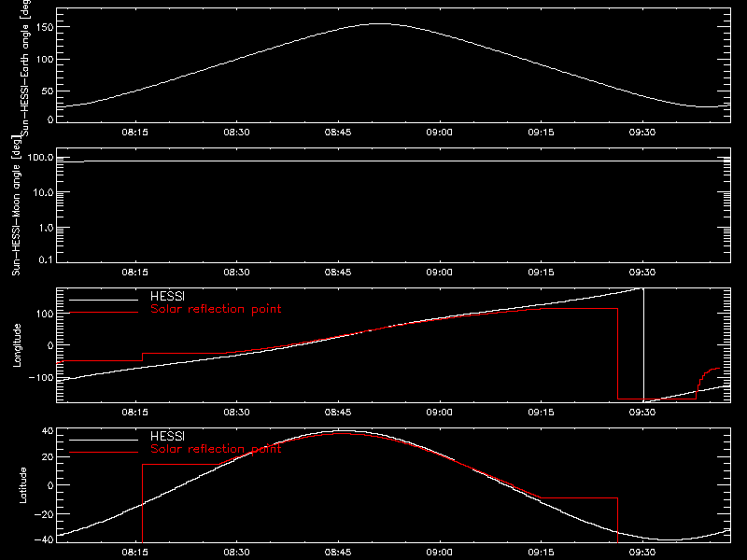Click the 20 tick on Latitude axis
Image resolution: width=747 pixels, height=560 pixels.
(x=48, y=457)
